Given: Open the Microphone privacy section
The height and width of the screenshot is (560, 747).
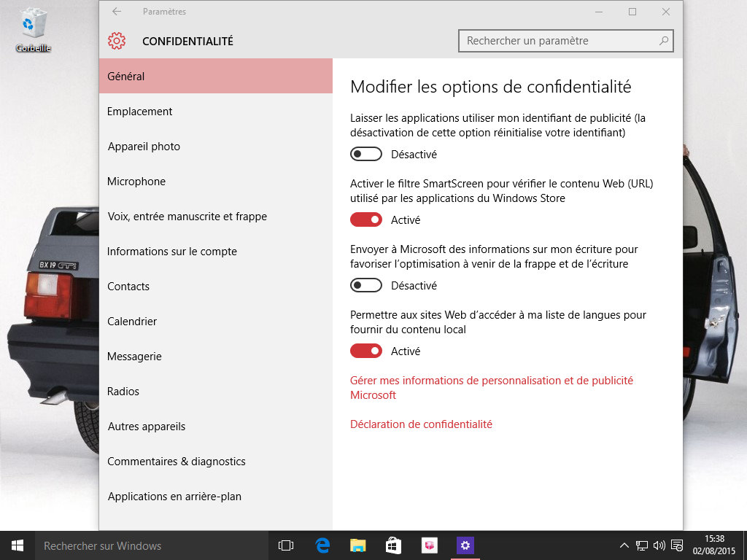Looking at the screenshot, I should point(136,182).
